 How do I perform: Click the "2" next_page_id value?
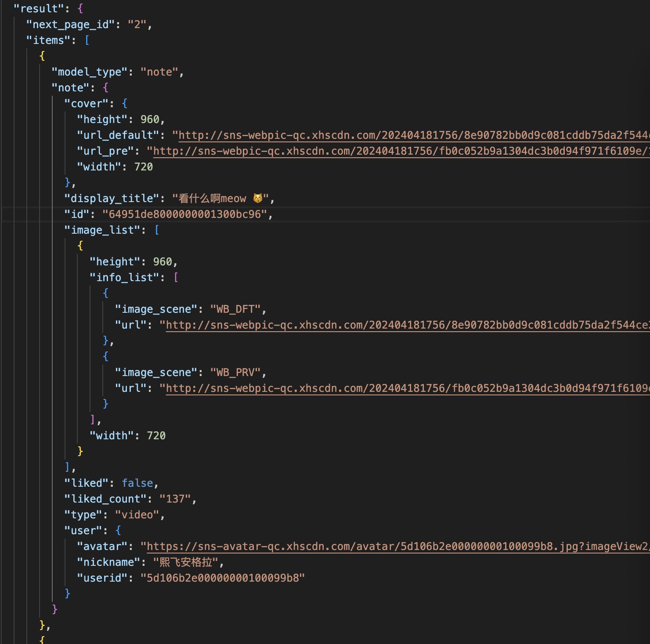pyautogui.click(x=137, y=25)
